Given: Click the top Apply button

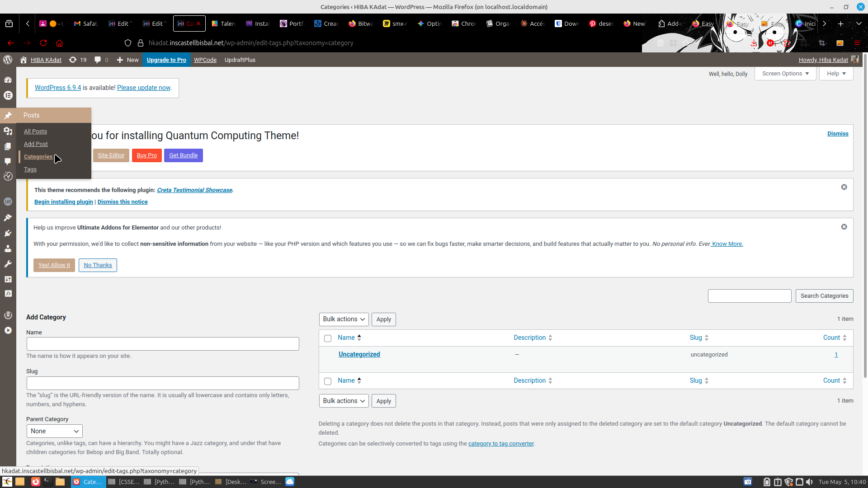Looking at the screenshot, I should pos(383,319).
